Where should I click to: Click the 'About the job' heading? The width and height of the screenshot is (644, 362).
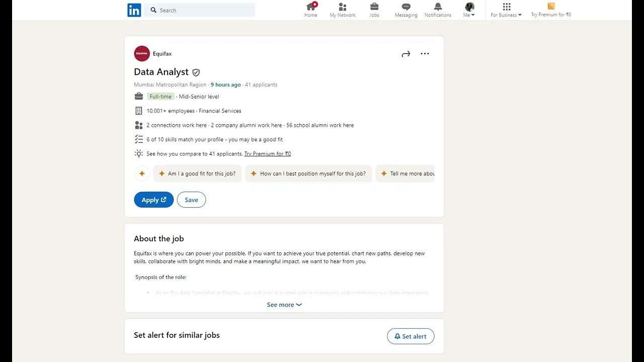159,239
